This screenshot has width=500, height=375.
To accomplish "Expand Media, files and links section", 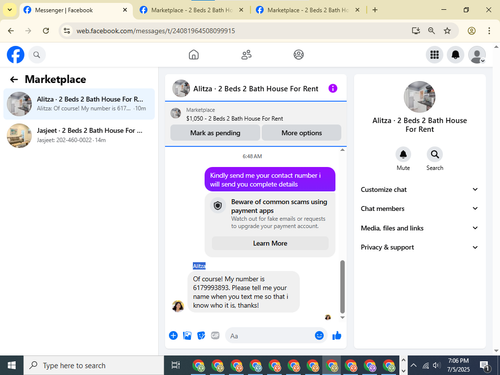I will 419,228.
